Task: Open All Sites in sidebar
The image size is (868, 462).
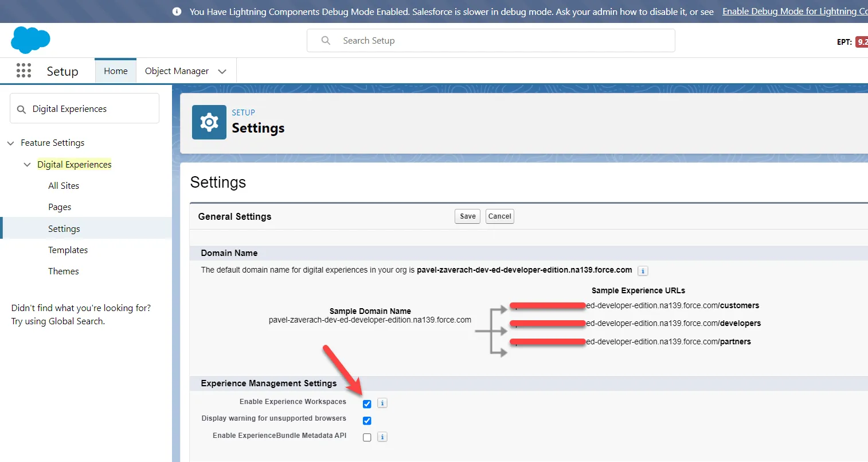Action: (64, 186)
